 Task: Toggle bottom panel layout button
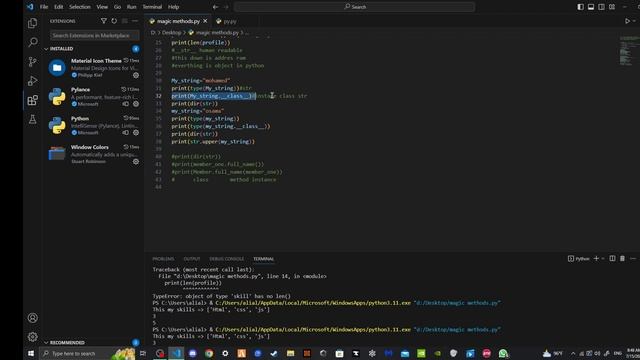pyautogui.click(x=591, y=7)
